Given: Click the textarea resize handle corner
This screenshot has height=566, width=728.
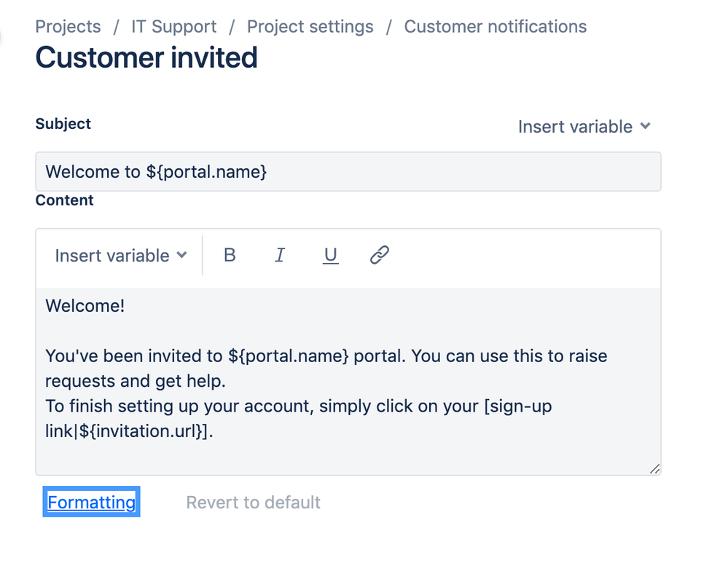Looking at the screenshot, I should point(654,469).
